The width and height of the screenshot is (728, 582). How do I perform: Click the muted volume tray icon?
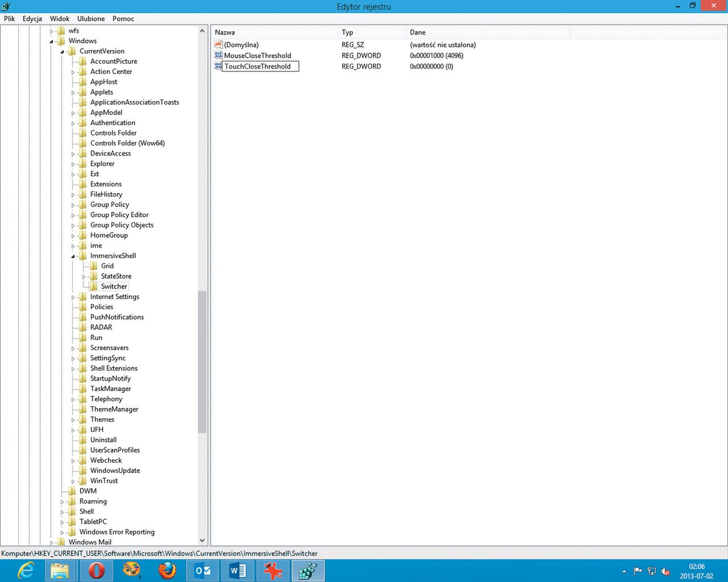(x=665, y=571)
